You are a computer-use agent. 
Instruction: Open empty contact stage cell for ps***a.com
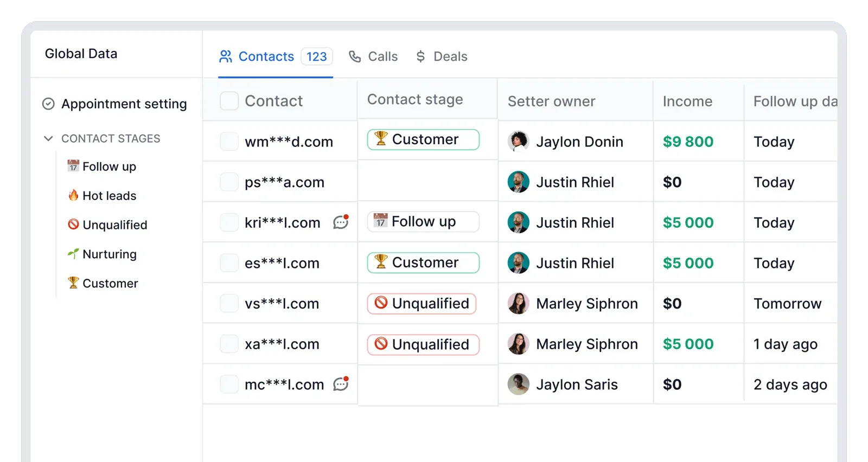tap(427, 182)
